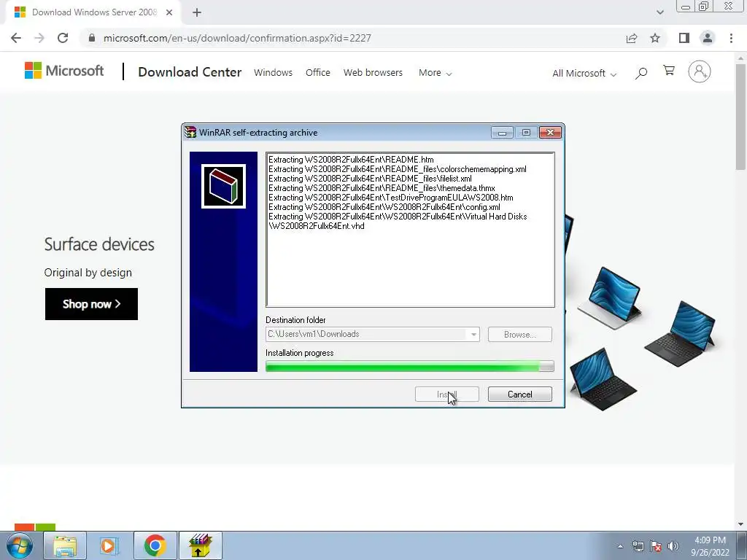Click the sign-in account icon
This screenshot has height=560, width=747.
point(700,71)
